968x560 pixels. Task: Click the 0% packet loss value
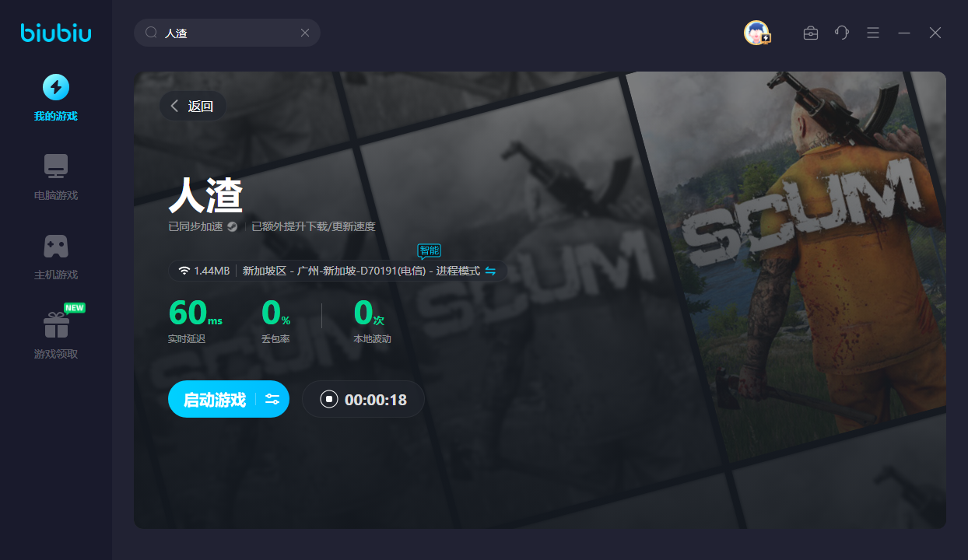pos(275,313)
